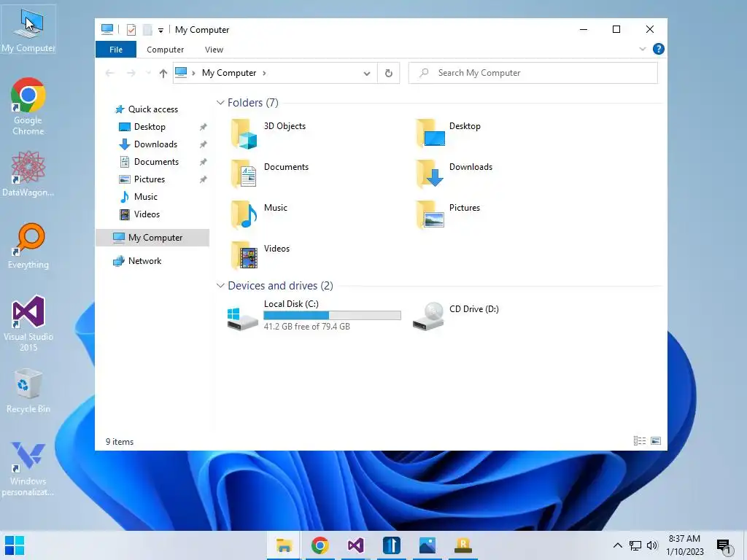The width and height of the screenshot is (747, 560).
Task: Open the File menu
Action: [116, 50]
